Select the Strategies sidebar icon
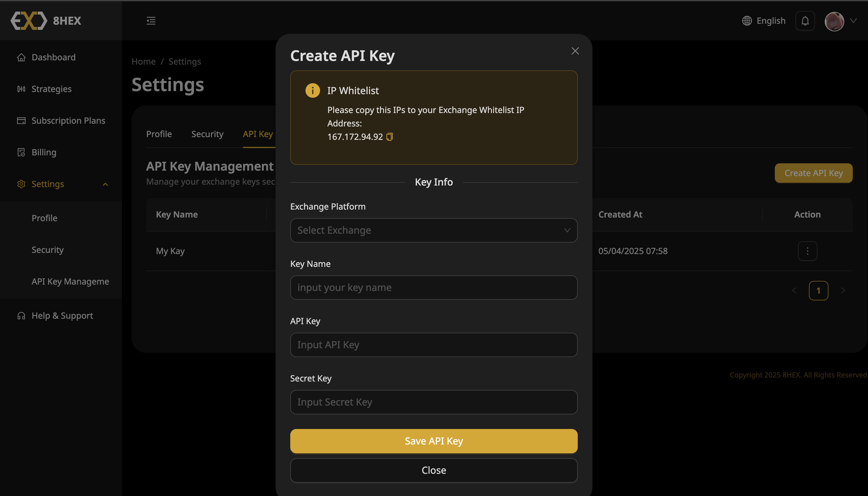 click(21, 89)
